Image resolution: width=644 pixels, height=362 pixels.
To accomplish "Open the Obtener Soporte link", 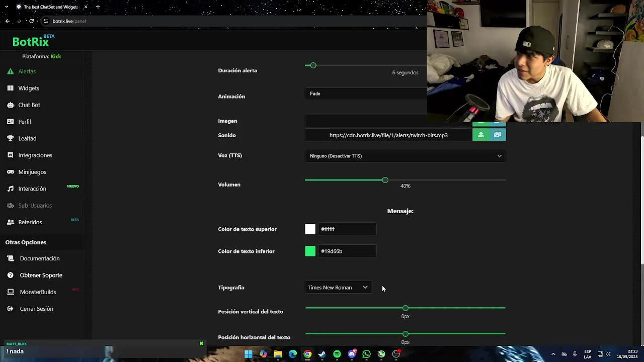I will (x=41, y=275).
